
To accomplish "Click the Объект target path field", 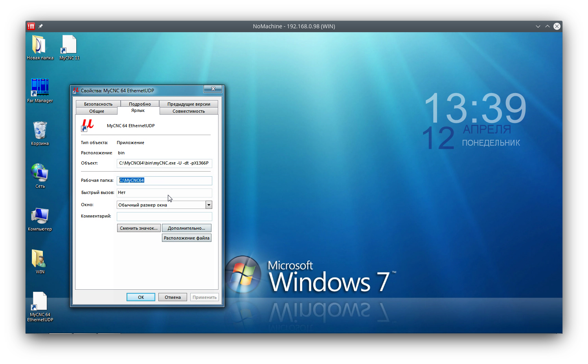I will tap(164, 163).
